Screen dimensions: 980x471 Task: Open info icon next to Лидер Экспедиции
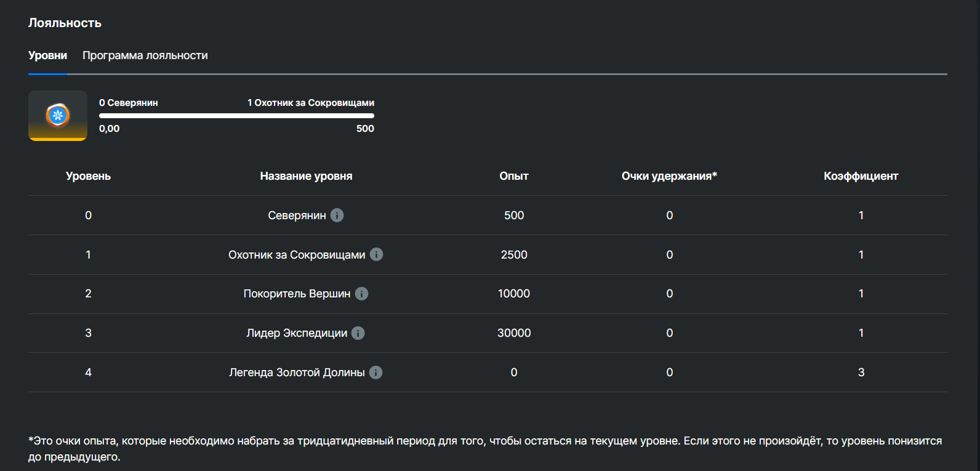[358, 333]
